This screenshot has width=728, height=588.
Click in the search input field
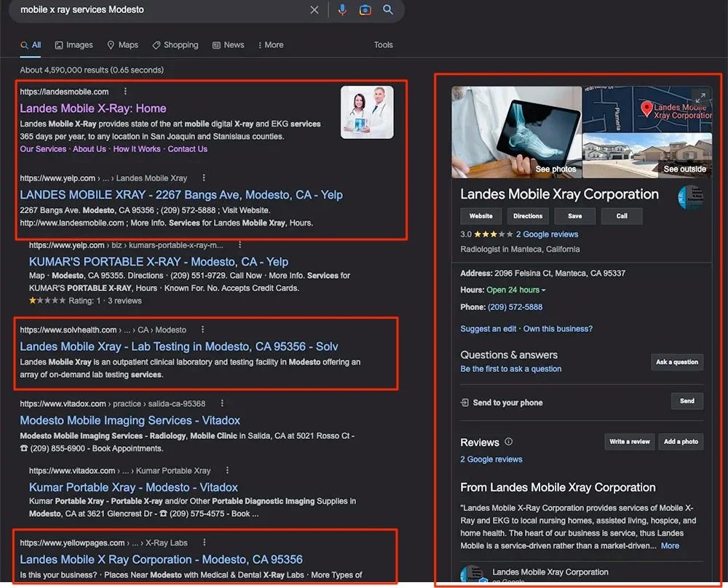click(x=160, y=10)
